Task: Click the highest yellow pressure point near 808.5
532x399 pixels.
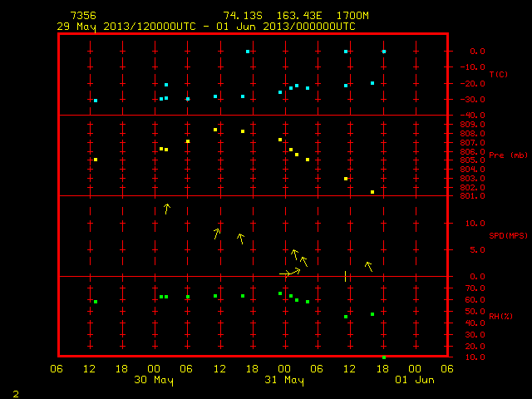Action: [215, 130]
